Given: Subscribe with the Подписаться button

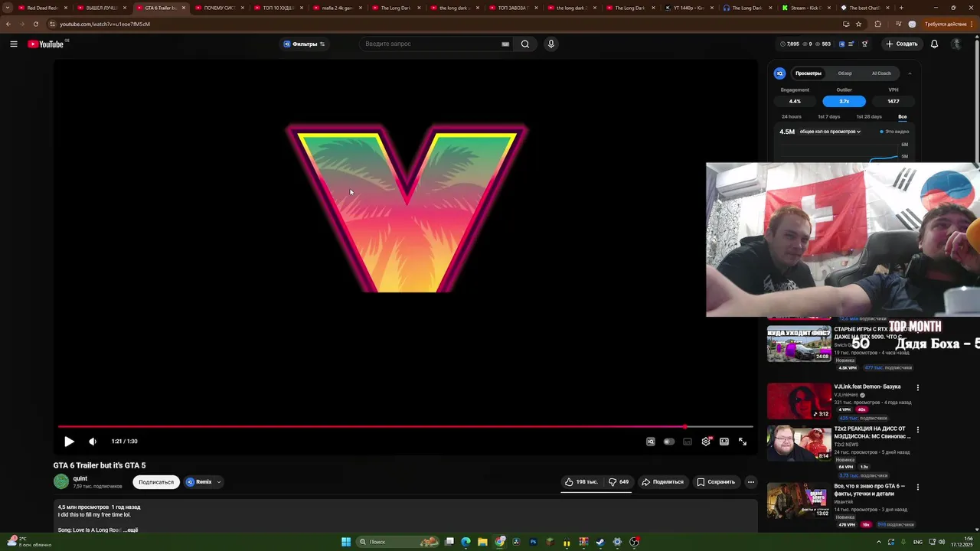Looking at the screenshot, I should pos(156,482).
